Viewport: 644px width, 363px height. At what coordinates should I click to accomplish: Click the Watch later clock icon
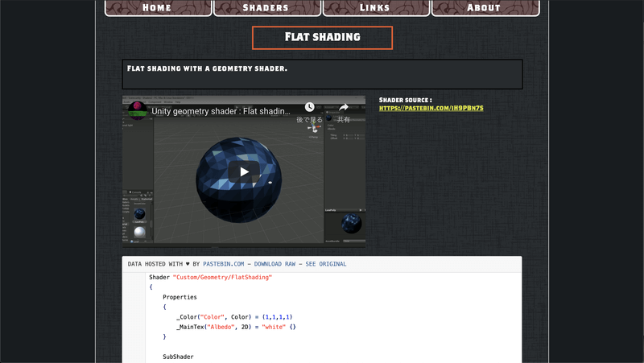310,107
